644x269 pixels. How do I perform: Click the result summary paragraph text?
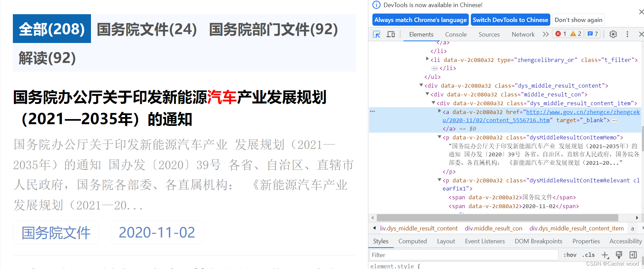pos(183,175)
